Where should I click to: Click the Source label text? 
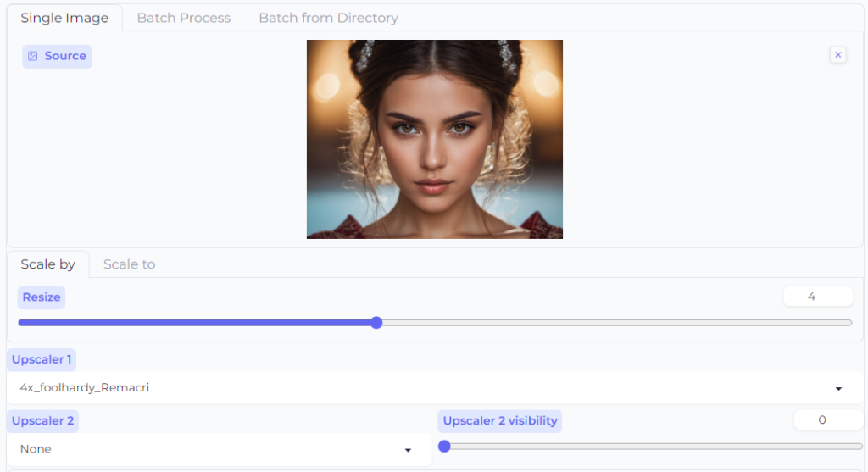(x=65, y=56)
